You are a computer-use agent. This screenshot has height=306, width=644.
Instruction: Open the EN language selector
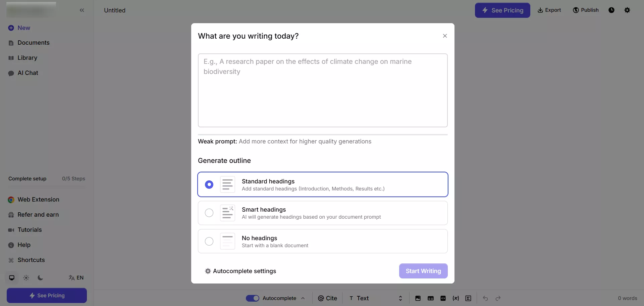pos(76,278)
